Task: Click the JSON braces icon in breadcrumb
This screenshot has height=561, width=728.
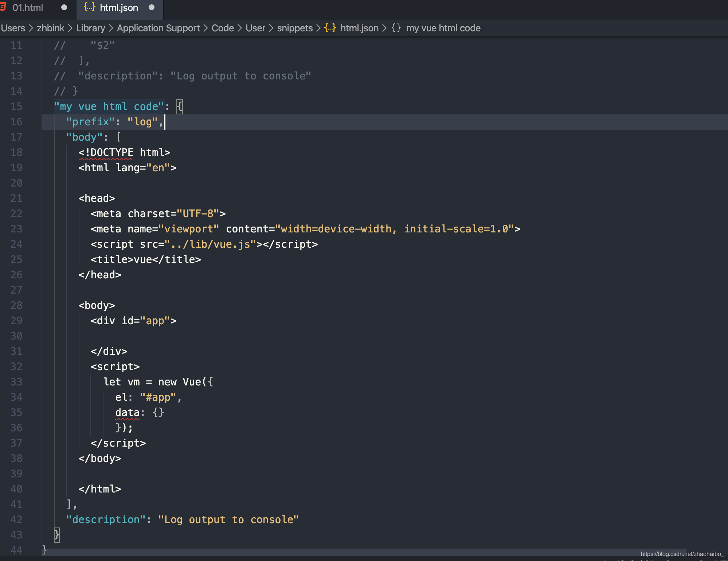Action: coord(330,28)
